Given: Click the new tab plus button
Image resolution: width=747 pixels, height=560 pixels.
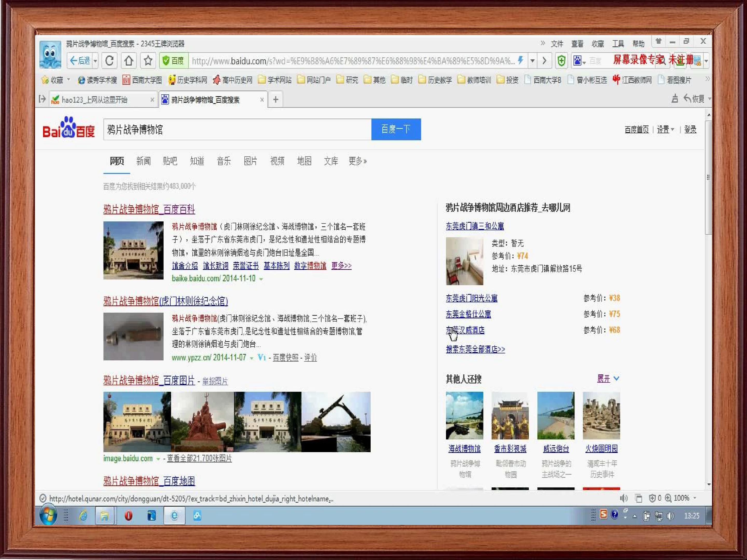Looking at the screenshot, I should coord(275,100).
